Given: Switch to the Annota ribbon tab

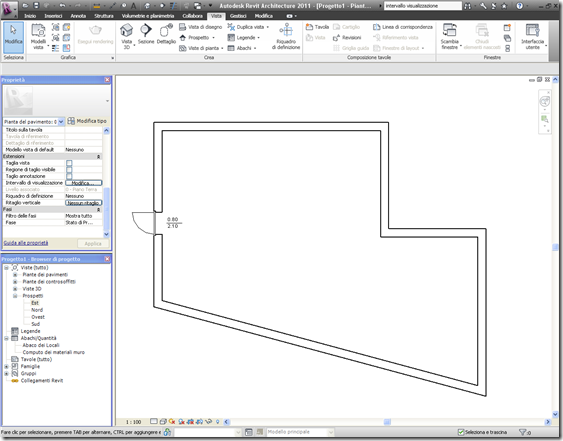Looking at the screenshot, I should pos(78,16).
